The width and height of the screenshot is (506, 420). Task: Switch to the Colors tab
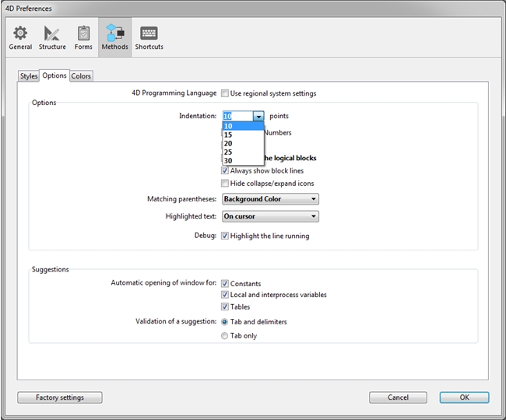click(x=81, y=76)
